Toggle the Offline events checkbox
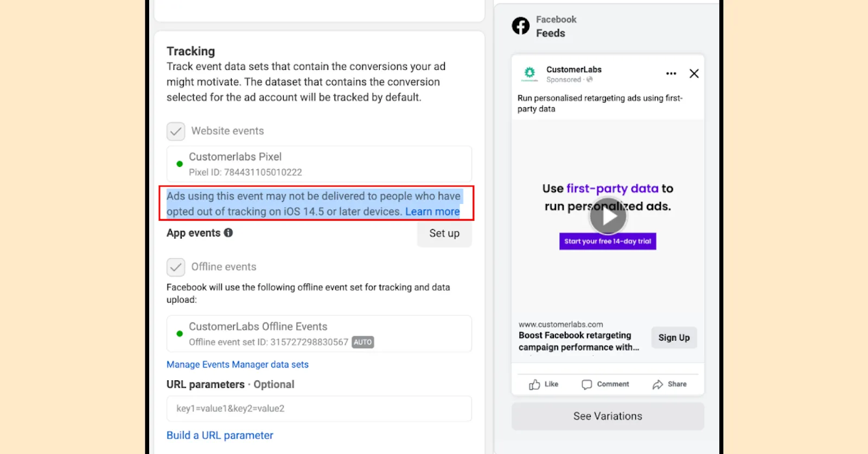The image size is (868, 454). coord(176,267)
